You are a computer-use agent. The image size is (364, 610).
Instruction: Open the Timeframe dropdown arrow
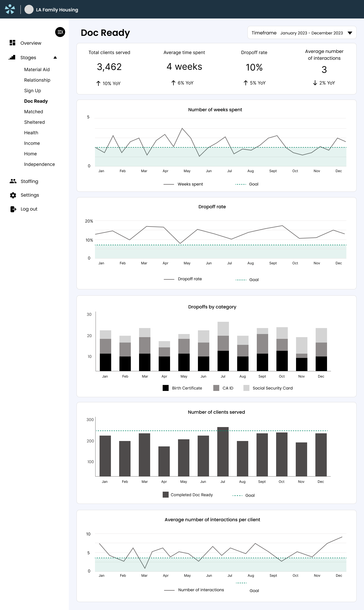pos(350,33)
